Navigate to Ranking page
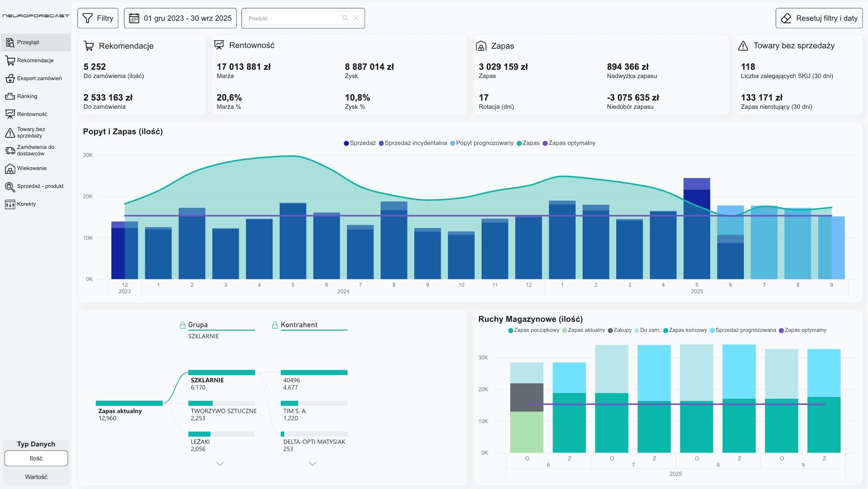 (36, 96)
